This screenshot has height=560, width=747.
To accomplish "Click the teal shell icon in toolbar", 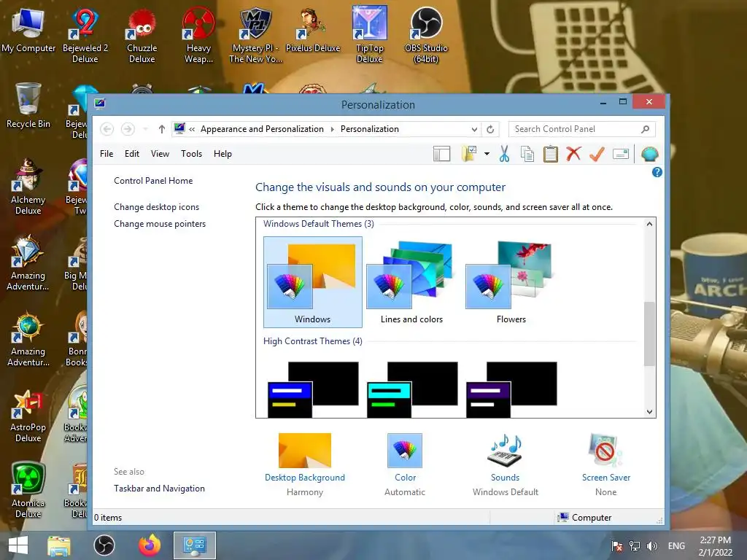I will 650,154.
